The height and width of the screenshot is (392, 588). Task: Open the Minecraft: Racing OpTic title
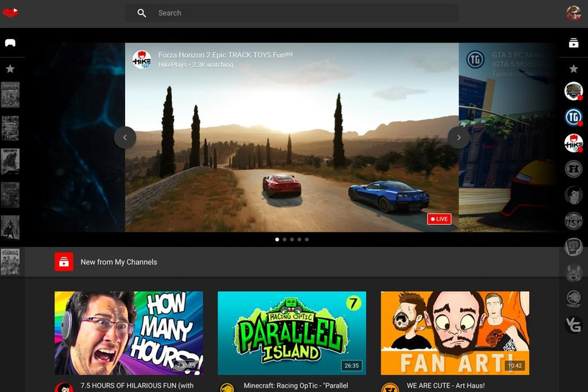(296, 385)
